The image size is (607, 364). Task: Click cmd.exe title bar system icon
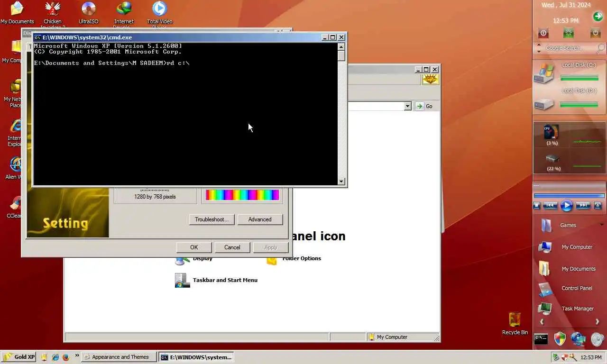coord(37,37)
